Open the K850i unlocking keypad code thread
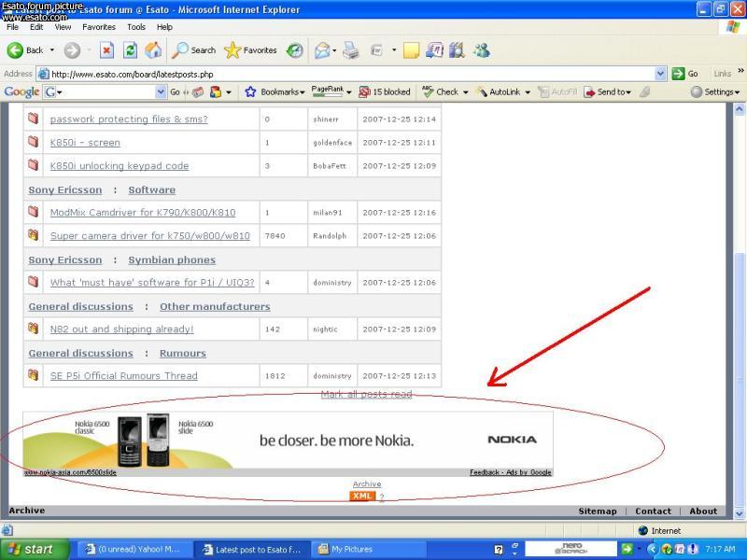This screenshot has width=747, height=560. 120,166
